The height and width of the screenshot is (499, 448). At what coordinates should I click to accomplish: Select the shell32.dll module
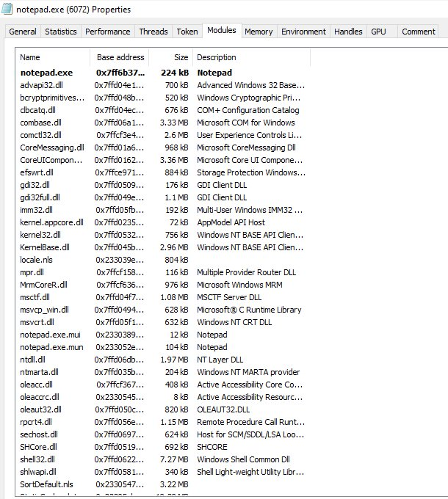pos(163,459)
